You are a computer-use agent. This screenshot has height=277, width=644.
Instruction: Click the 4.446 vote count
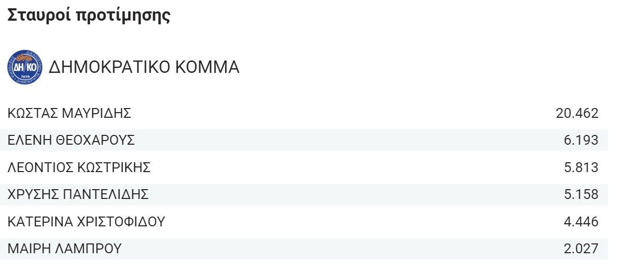point(581,222)
